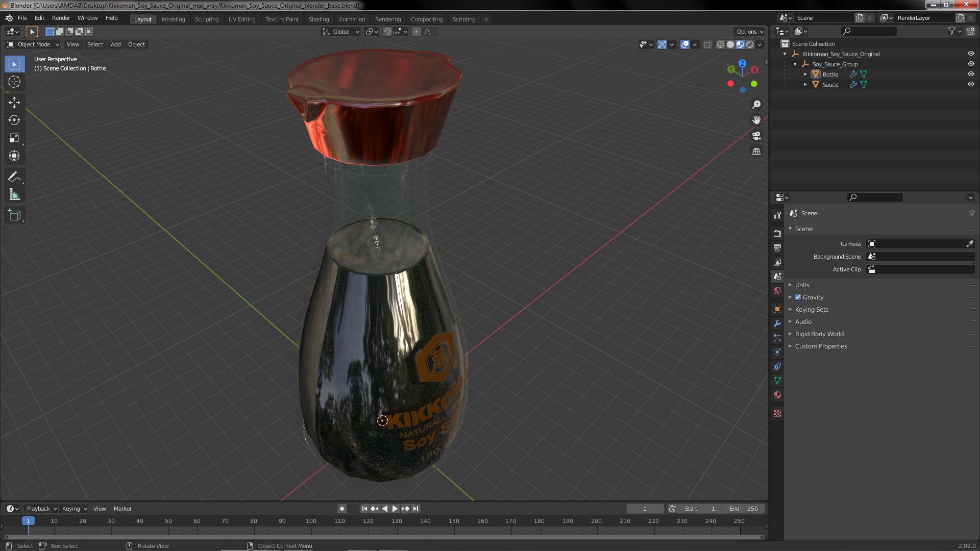Toggle X-Ray viewport display

click(x=707, y=44)
